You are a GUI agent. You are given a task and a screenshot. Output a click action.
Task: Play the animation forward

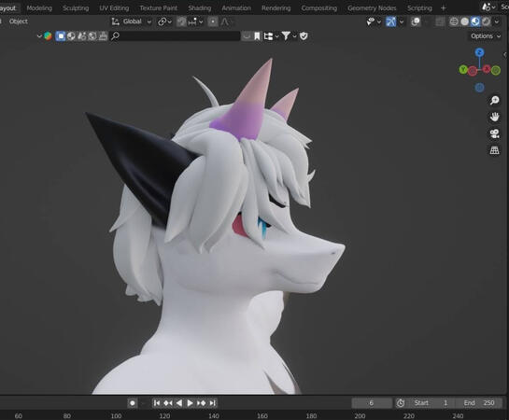pyautogui.click(x=190, y=403)
